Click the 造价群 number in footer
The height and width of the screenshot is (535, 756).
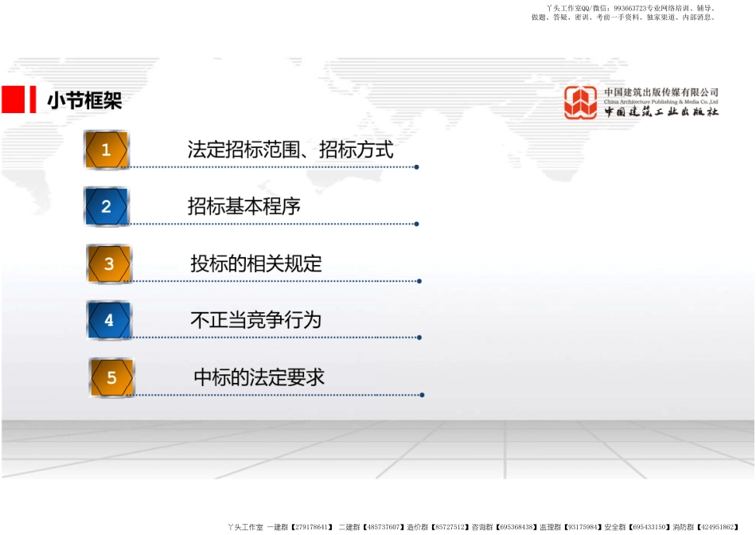(438, 527)
